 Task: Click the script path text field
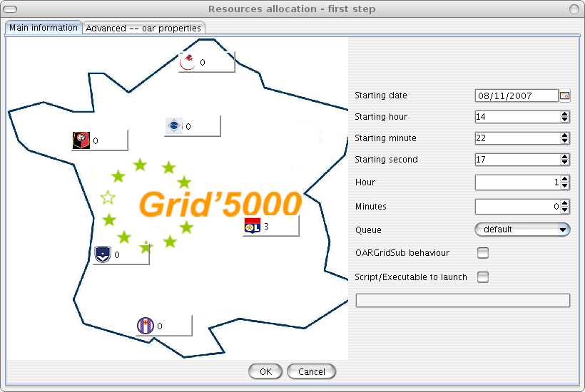462,300
